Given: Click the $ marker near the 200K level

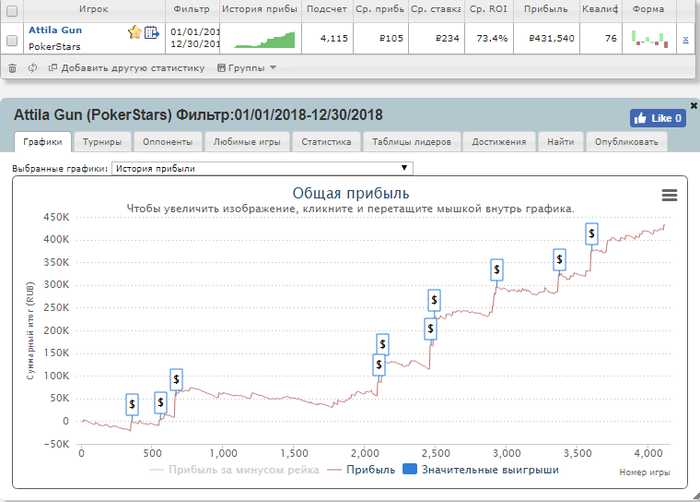Looking at the screenshot, I should 430,329.
